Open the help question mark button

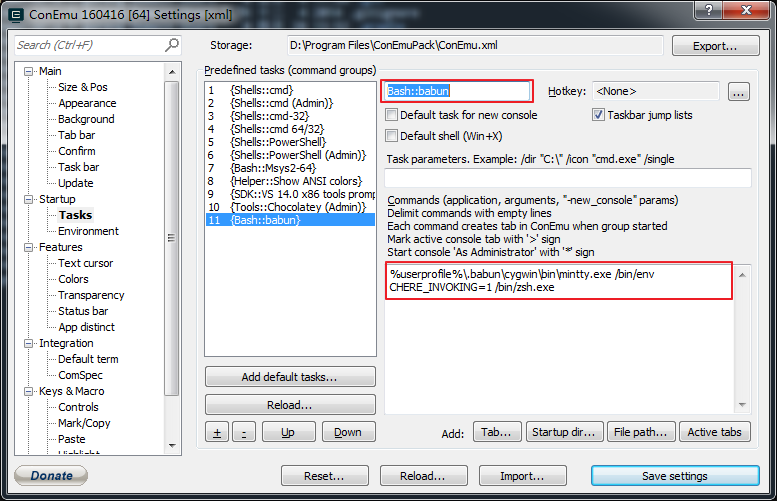coord(709,10)
